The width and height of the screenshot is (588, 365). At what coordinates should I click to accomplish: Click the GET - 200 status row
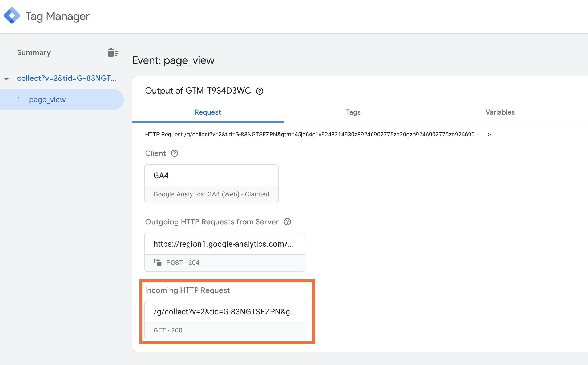168,330
